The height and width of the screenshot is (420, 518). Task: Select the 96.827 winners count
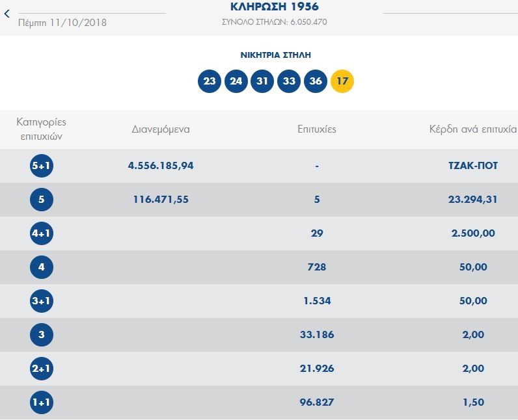click(316, 402)
